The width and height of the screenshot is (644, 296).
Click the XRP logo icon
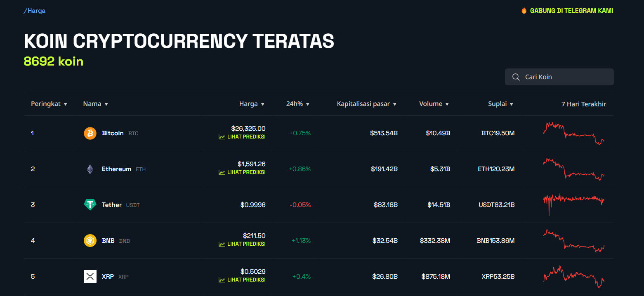tap(90, 276)
